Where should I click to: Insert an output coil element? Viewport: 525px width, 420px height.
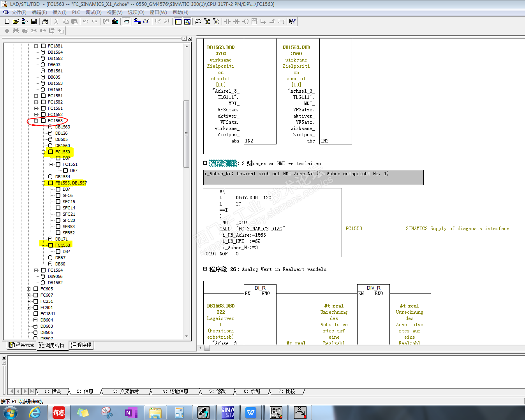pos(245,21)
